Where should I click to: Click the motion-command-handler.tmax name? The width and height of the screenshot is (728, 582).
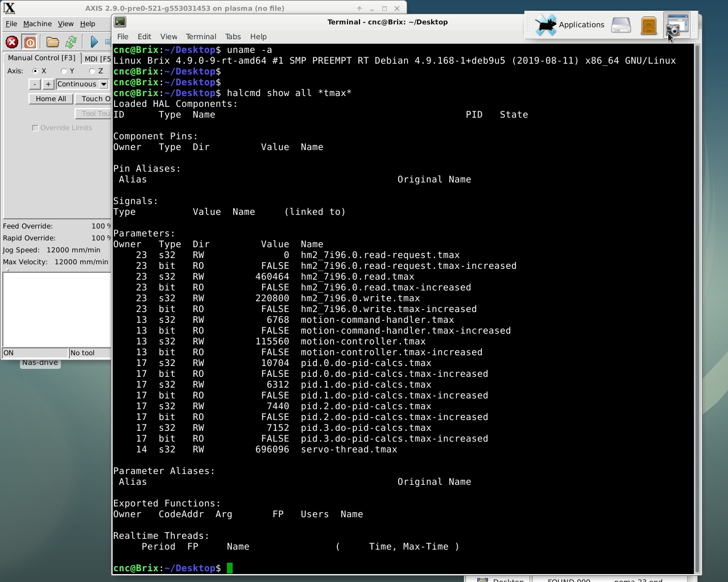click(x=378, y=320)
